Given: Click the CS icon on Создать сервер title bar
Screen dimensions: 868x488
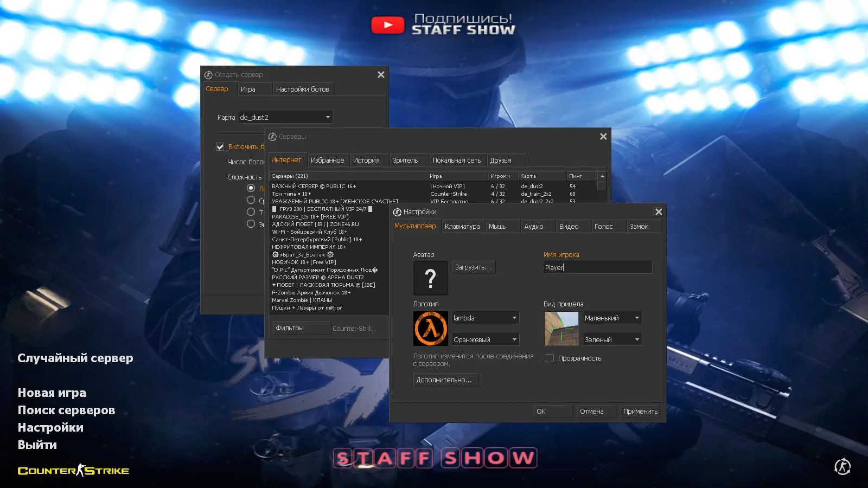Looking at the screenshot, I should (x=209, y=75).
